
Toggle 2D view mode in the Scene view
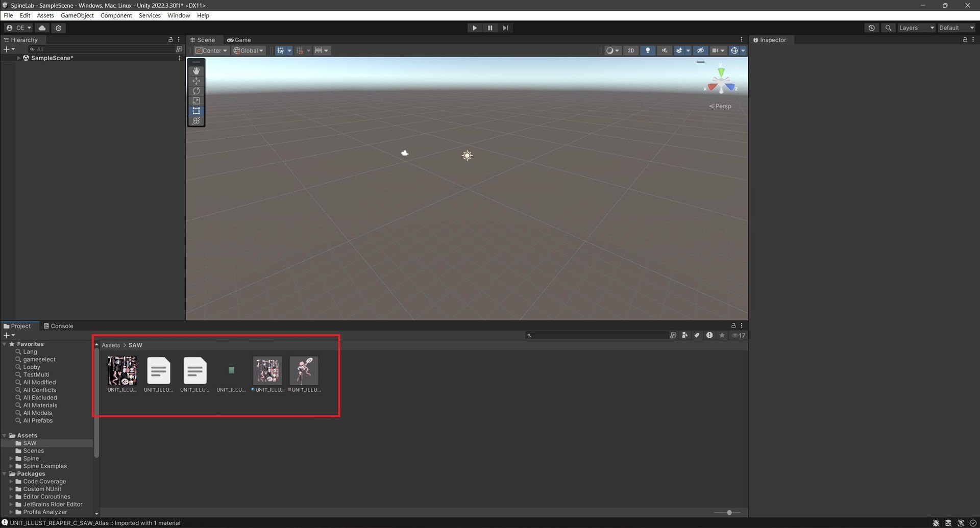click(x=631, y=51)
